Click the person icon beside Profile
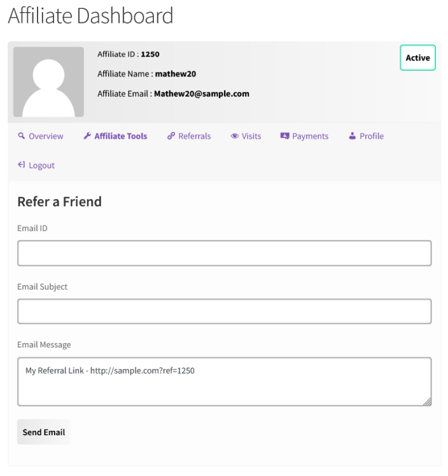Viewport: 448px width, 476px height. pyautogui.click(x=352, y=136)
